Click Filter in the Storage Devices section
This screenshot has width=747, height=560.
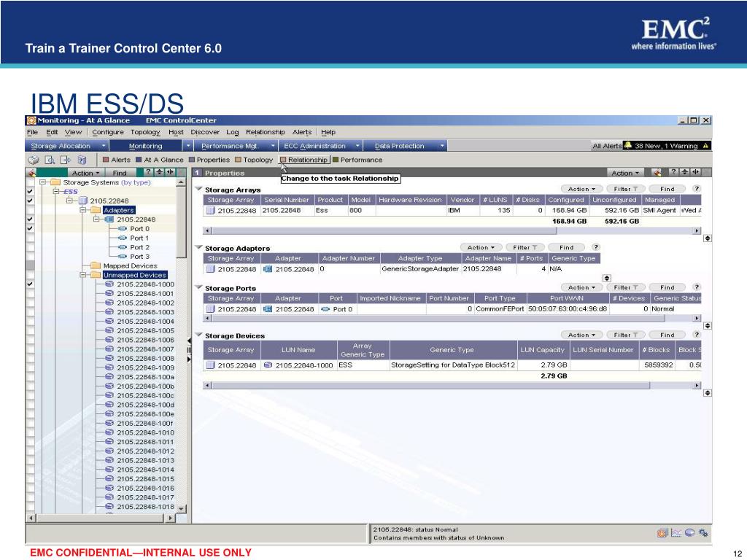click(x=625, y=335)
